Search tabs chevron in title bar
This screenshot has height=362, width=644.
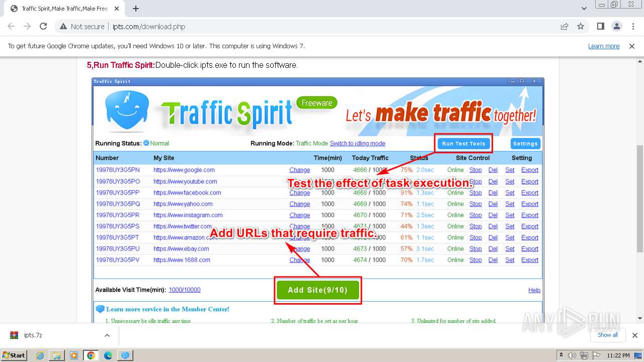tap(584, 9)
